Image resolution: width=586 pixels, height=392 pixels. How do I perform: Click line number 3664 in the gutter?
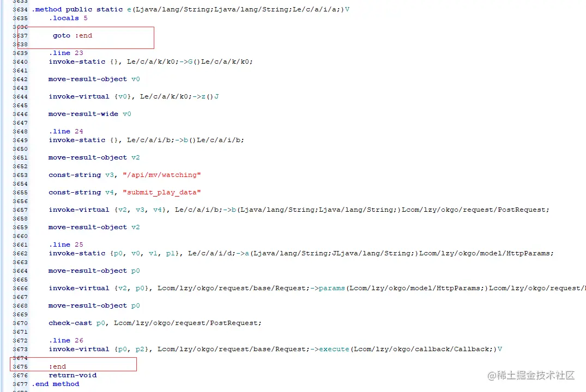20,271
